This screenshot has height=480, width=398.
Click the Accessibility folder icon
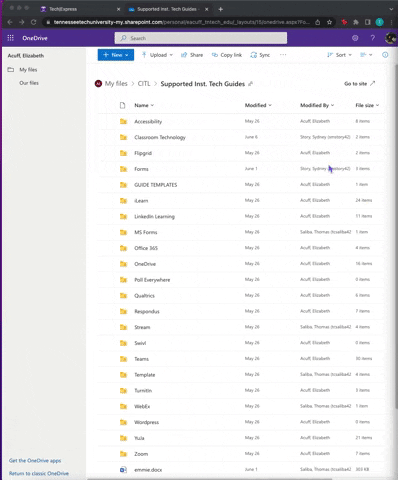123,121
